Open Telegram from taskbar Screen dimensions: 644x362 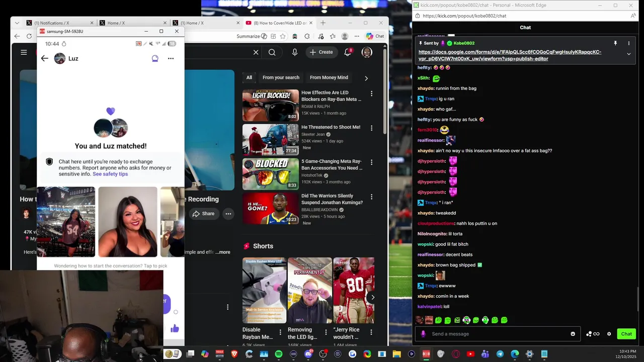[x=500, y=354]
